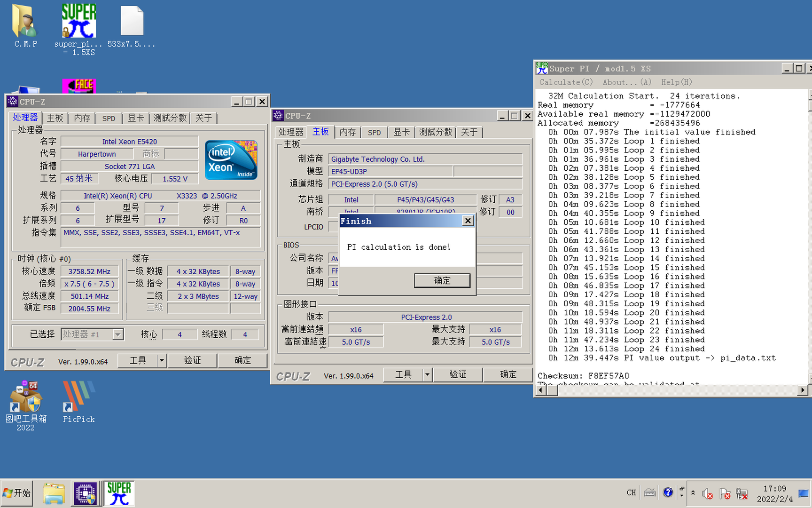
Task: Expand the 工具 dropdown arrow in left CPU-Z
Action: [x=162, y=361]
